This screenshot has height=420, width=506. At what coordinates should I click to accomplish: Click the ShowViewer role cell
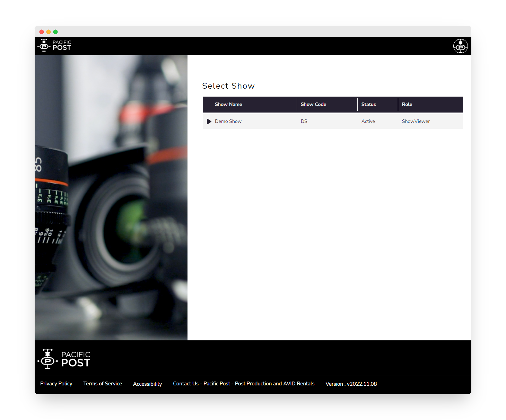416,122
